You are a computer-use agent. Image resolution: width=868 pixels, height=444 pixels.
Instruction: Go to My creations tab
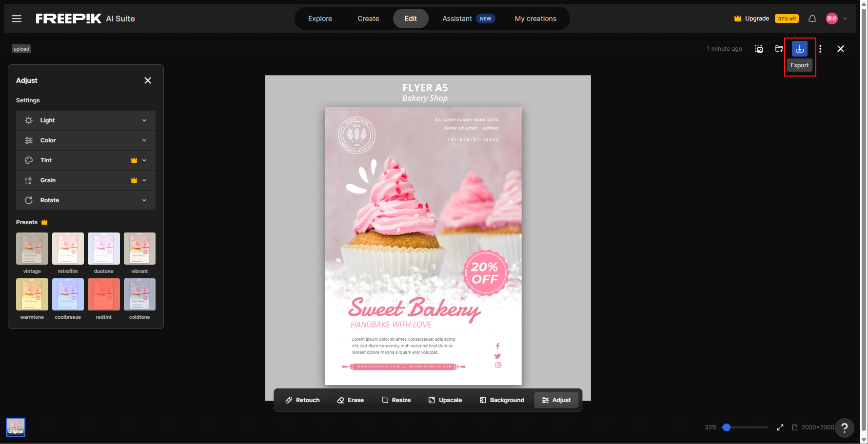[x=535, y=19]
